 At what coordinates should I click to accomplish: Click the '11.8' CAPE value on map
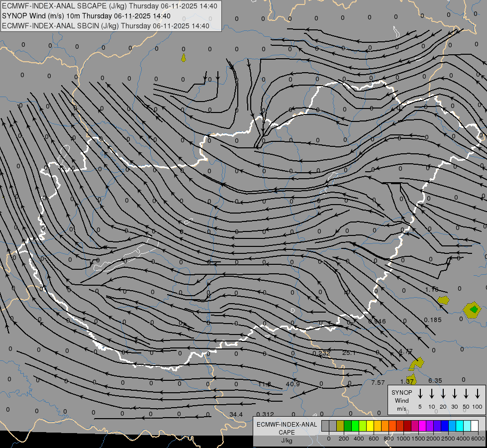coord(264,384)
